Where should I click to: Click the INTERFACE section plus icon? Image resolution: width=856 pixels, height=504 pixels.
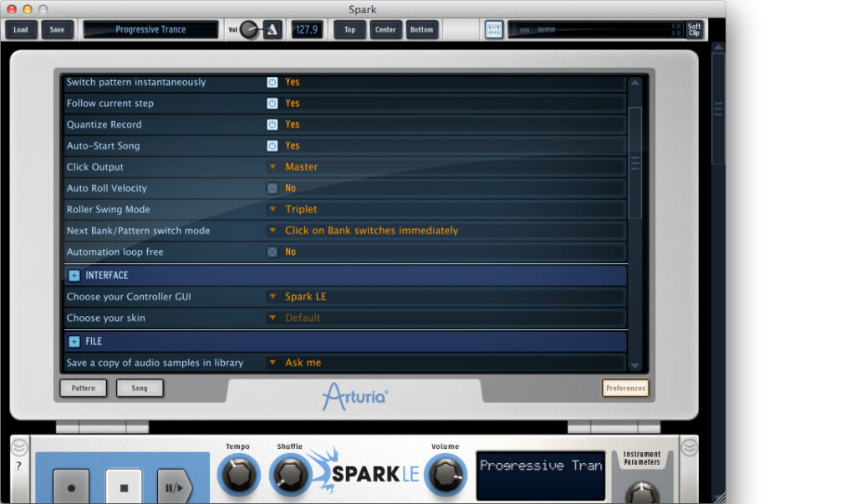74,275
